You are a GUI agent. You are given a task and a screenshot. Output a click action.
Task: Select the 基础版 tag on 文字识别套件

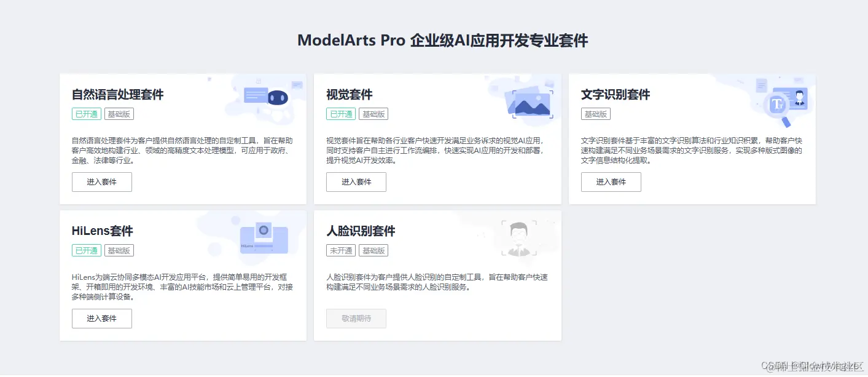click(595, 113)
